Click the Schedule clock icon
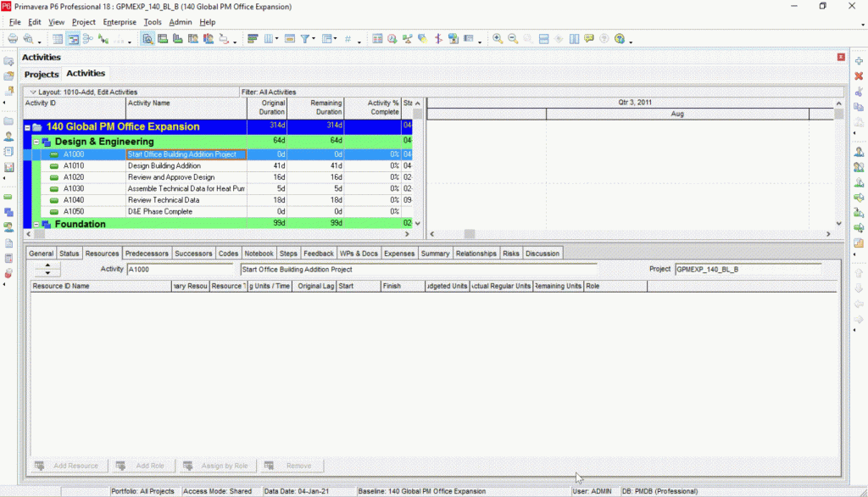Viewport: 868px width, 497px height. (x=392, y=39)
